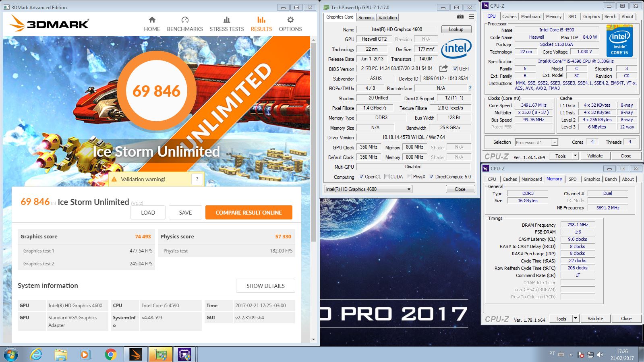Click Bus Interface question mark in GPU-Z
This screenshot has width=644, height=362.
470,88
